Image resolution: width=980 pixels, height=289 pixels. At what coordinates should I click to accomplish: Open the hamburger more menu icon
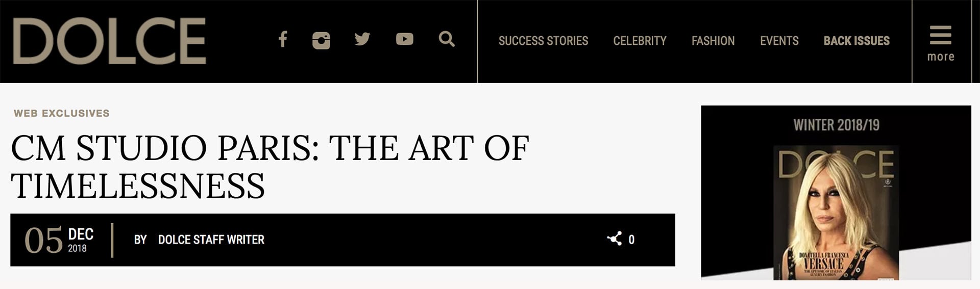(940, 35)
